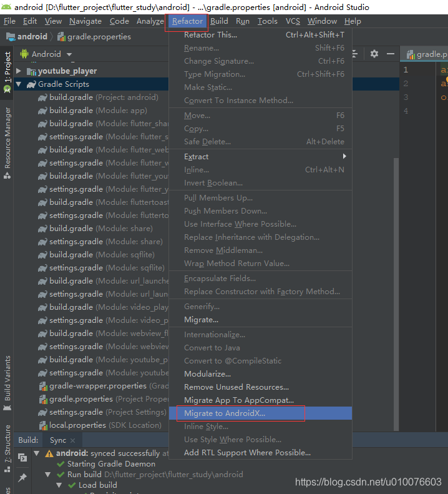Image resolution: width=448 pixels, height=494 pixels.
Task: Click the project panel vertical scrollbar
Action: pyautogui.click(x=396, y=294)
